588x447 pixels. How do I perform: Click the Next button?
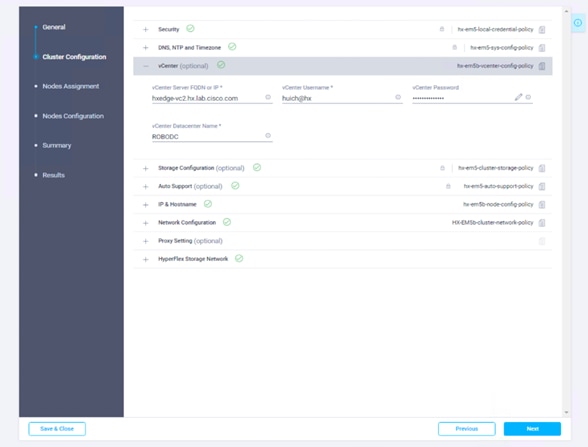532,429
